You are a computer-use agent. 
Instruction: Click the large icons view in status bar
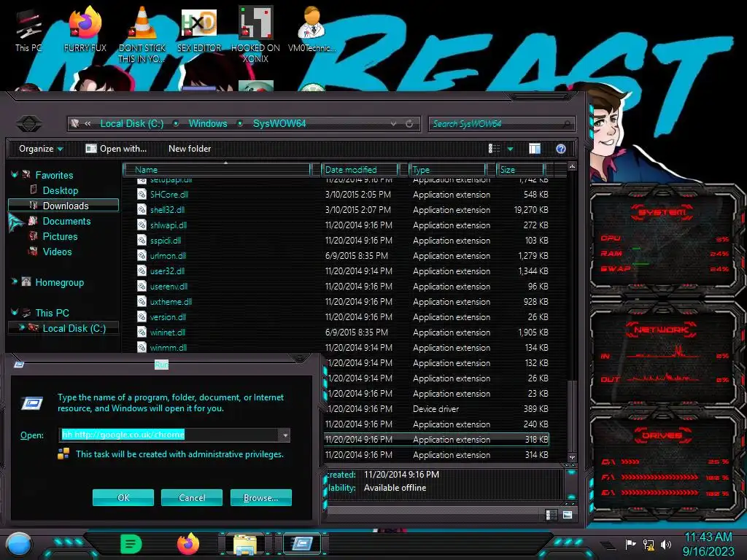[568, 515]
